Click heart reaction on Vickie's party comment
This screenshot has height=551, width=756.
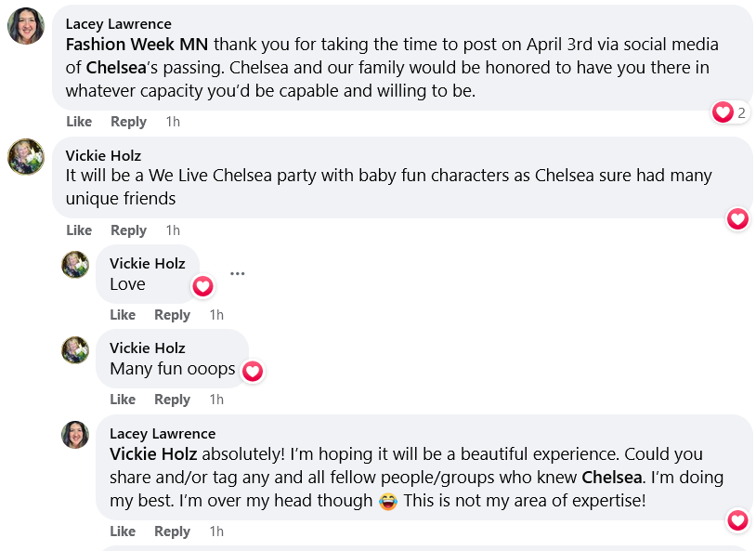click(x=737, y=219)
